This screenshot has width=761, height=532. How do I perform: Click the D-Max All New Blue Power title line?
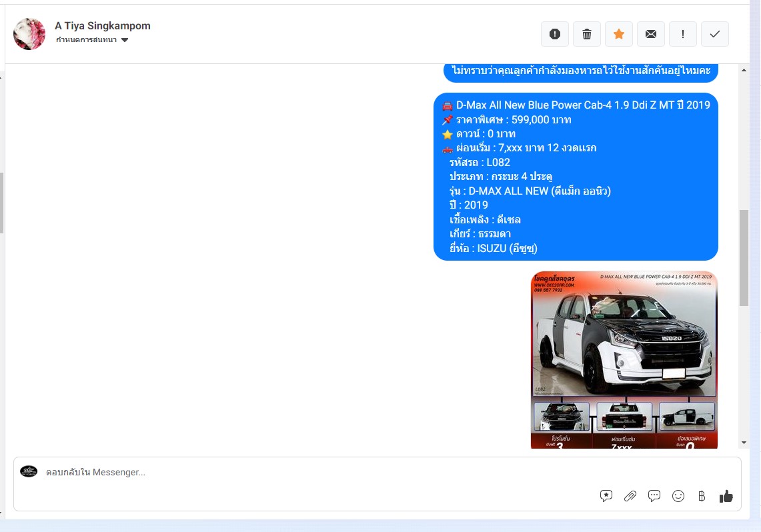click(x=576, y=105)
